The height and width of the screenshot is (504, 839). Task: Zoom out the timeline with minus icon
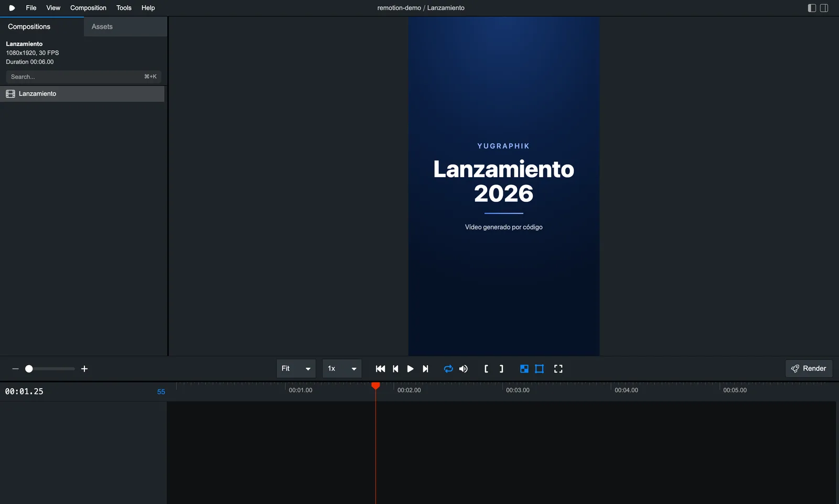pos(15,369)
